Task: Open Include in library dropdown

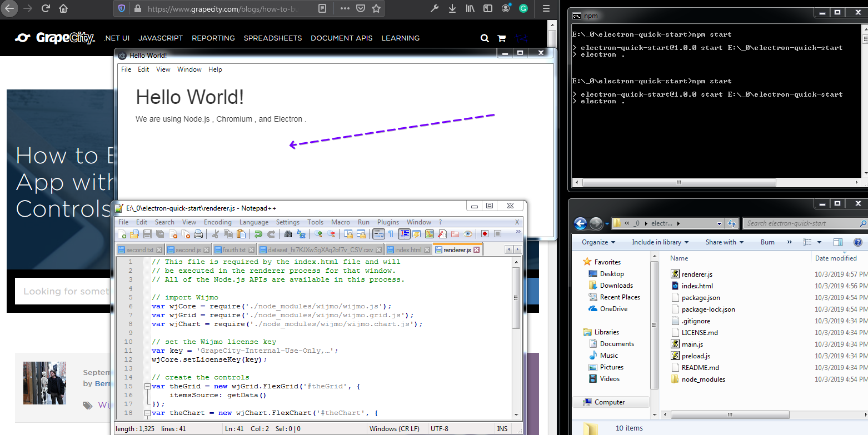Action: click(x=660, y=242)
